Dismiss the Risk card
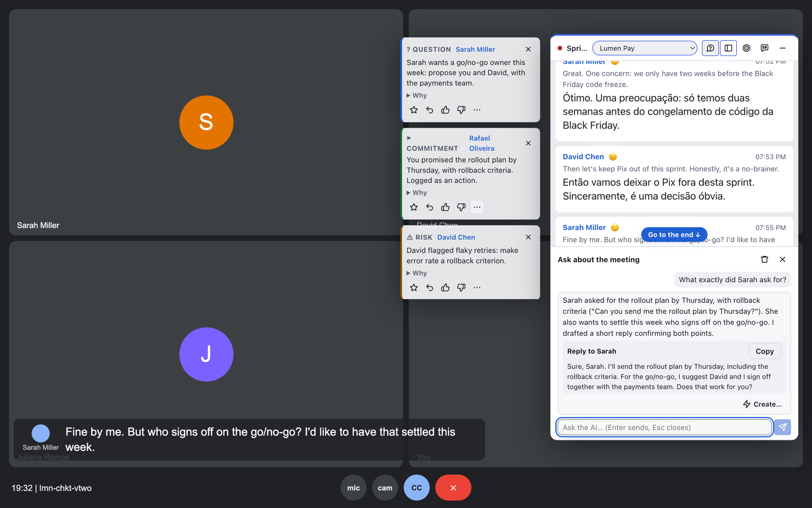 [528, 237]
